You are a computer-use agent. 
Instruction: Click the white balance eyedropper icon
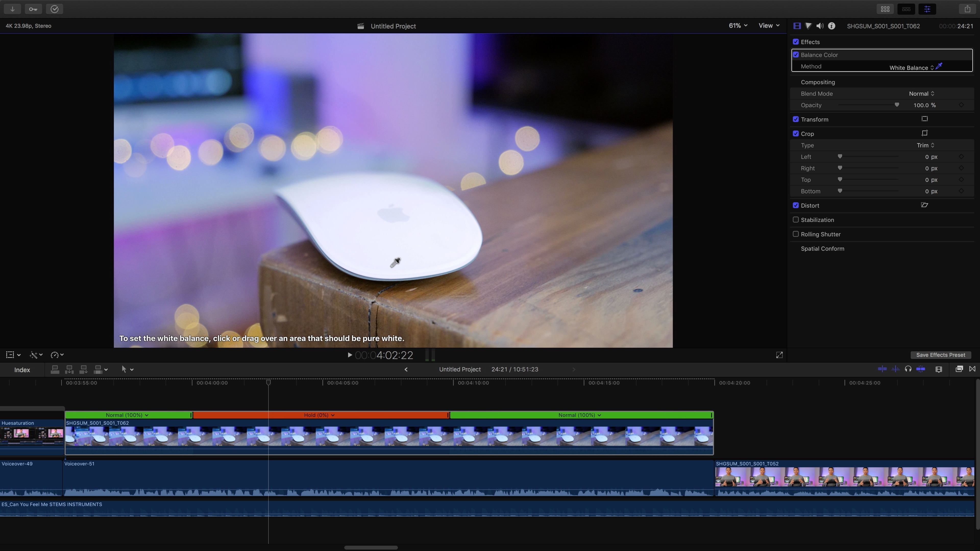[939, 67]
